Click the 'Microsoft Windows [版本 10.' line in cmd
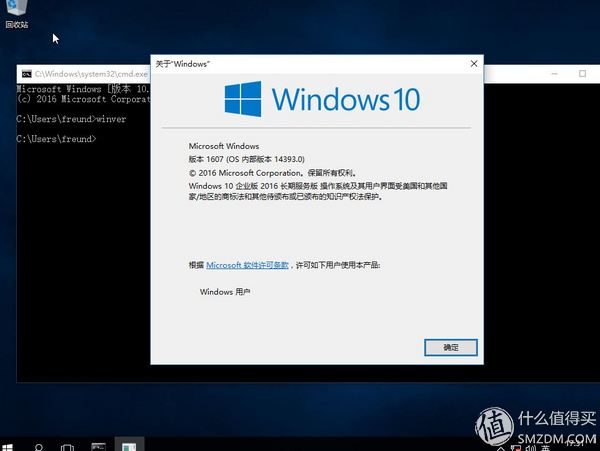This screenshot has width=600, height=451. point(83,89)
